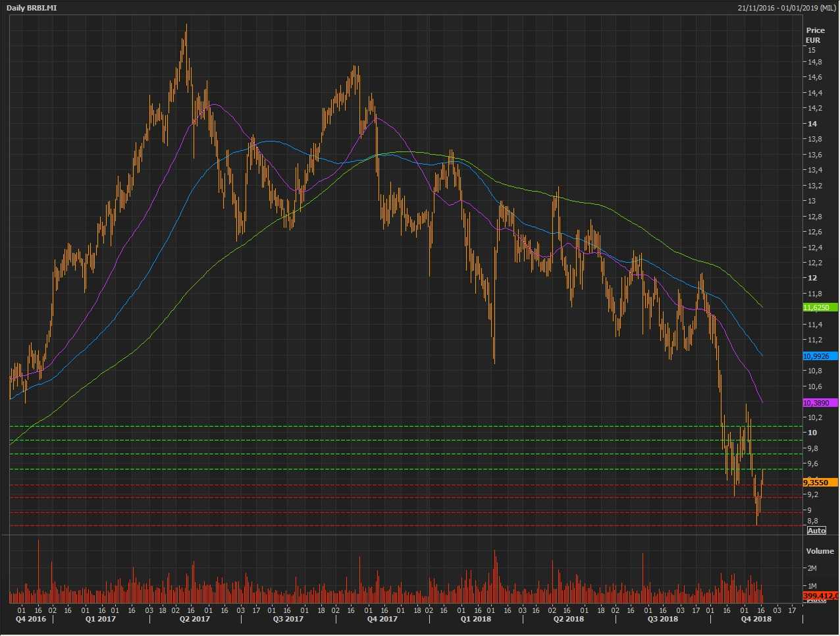Click Q4 2016 on the time axis
The height and width of the screenshot is (636, 840).
tap(30, 619)
